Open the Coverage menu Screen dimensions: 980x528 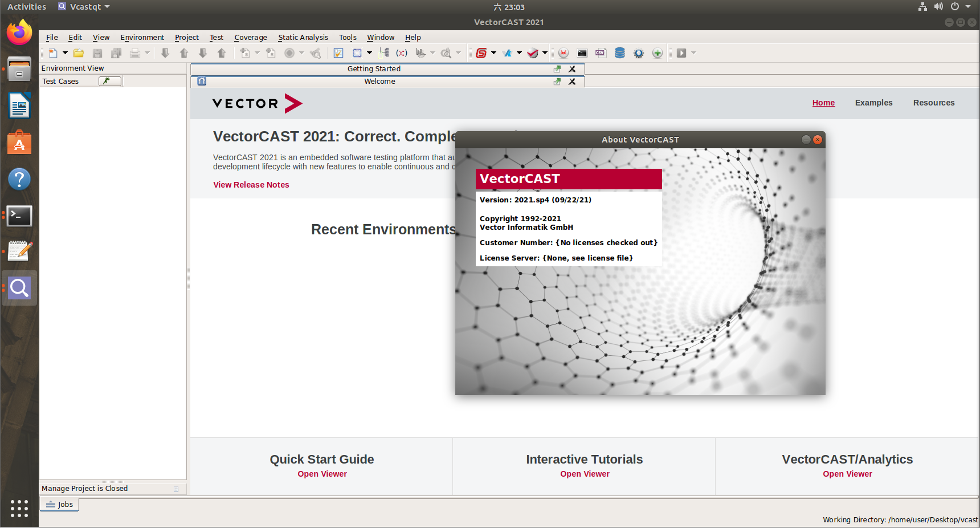pyautogui.click(x=251, y=37)
